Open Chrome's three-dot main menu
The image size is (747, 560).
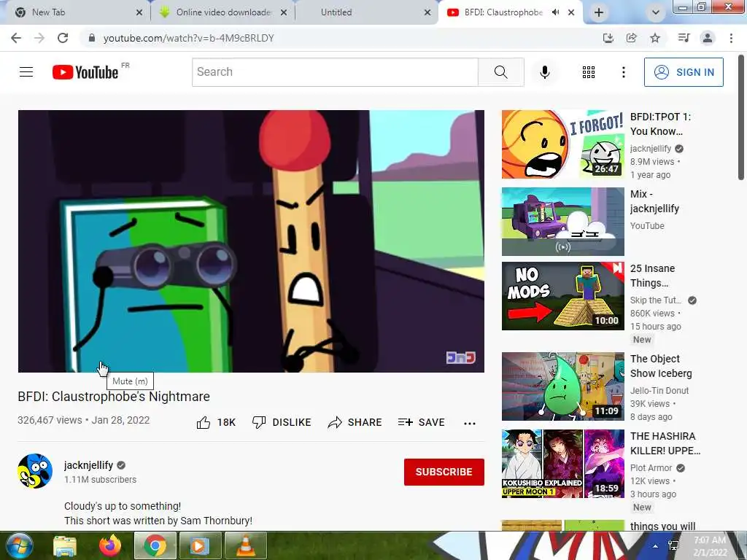click(x=731, y=38)
